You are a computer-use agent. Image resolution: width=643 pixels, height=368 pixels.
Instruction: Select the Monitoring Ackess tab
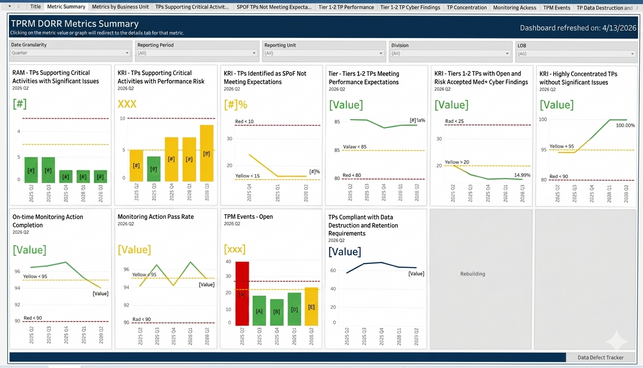(x=514, y=7)
